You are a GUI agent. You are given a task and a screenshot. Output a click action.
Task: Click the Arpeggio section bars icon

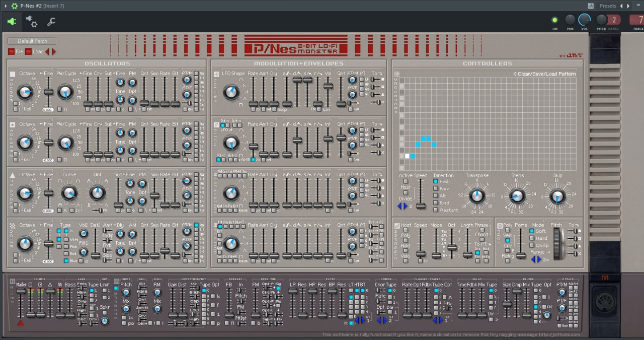pos(396,225)
